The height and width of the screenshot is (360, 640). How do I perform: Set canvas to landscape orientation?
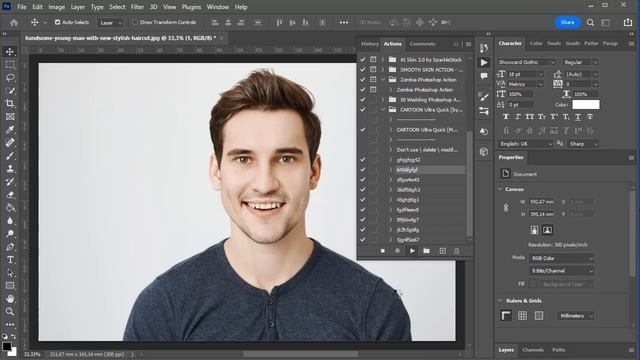547,230
